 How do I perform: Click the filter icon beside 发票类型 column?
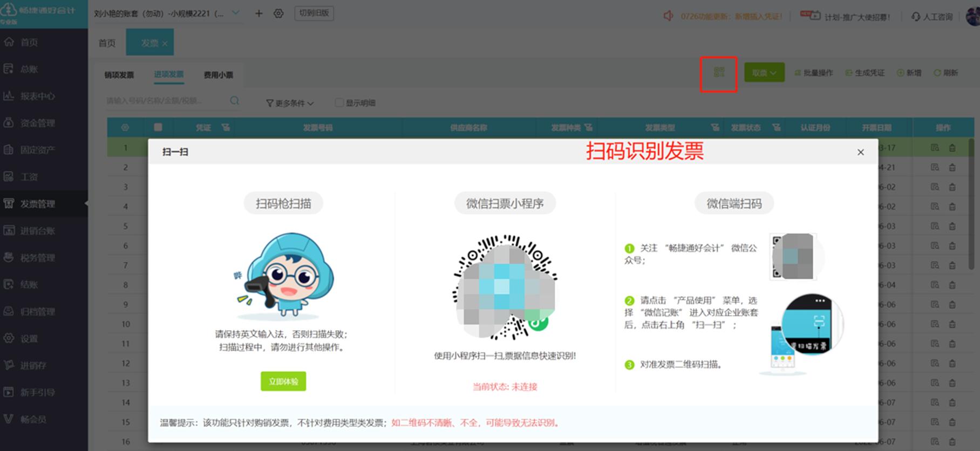(715, 128)
